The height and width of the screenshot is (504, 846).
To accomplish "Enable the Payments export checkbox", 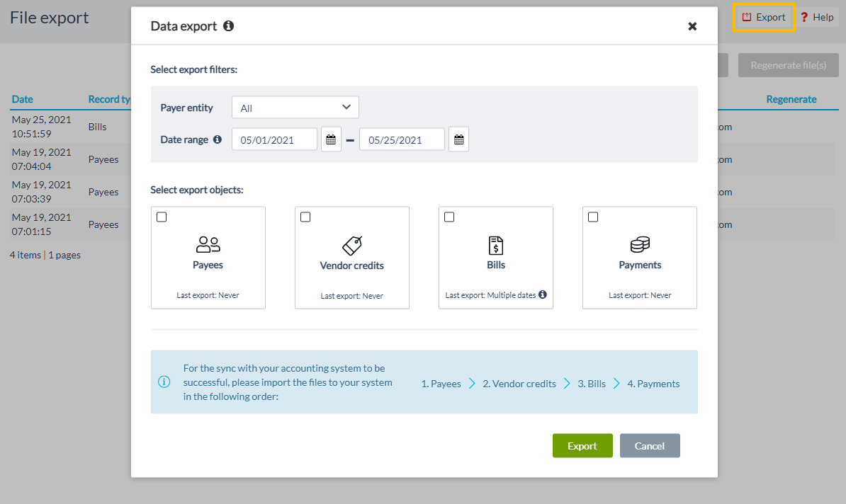I will pos(593,217).
